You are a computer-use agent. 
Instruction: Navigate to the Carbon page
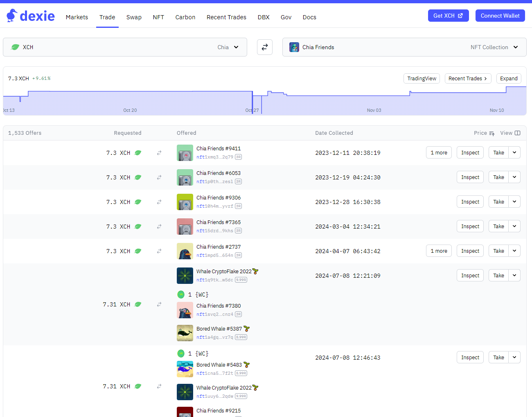point(185,17)
